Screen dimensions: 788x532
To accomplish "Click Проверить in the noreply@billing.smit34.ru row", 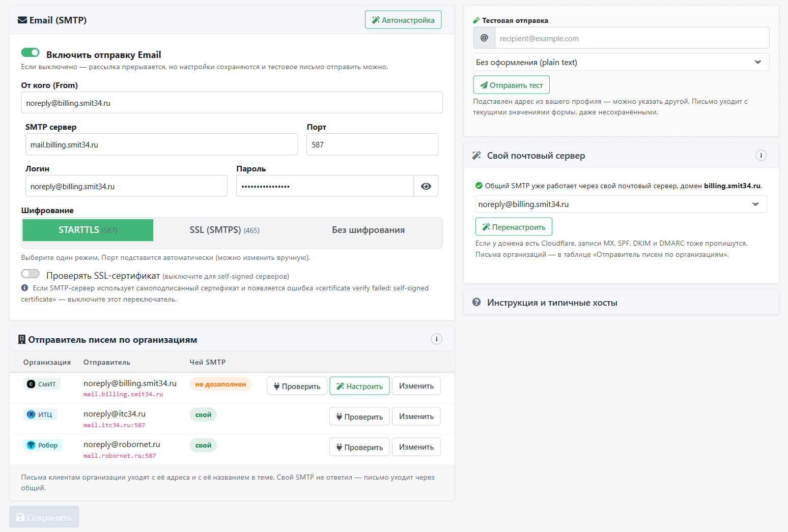I will pos(297,386).
